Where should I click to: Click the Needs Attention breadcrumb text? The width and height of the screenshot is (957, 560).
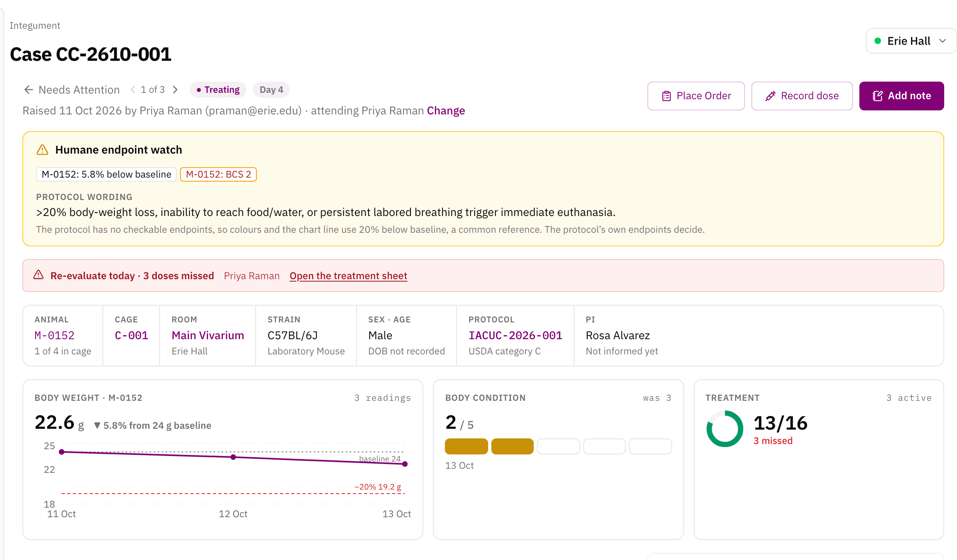click(79, 90)
